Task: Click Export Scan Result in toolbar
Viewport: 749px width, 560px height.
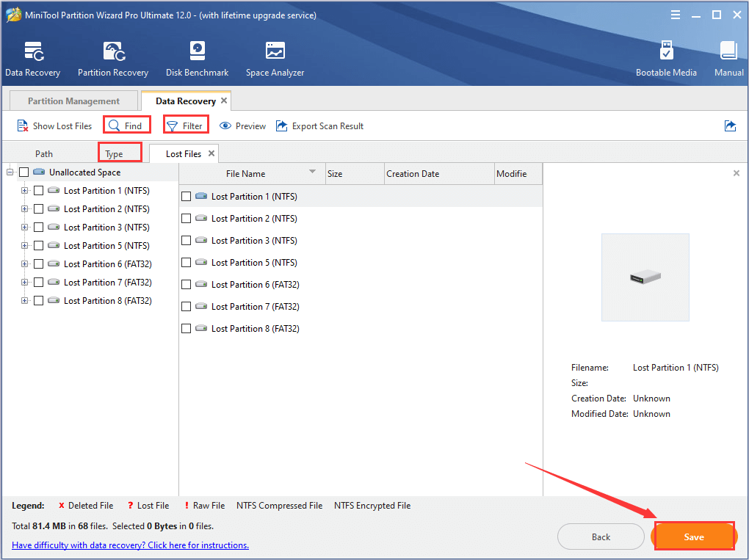Action: tap(319, 126)
